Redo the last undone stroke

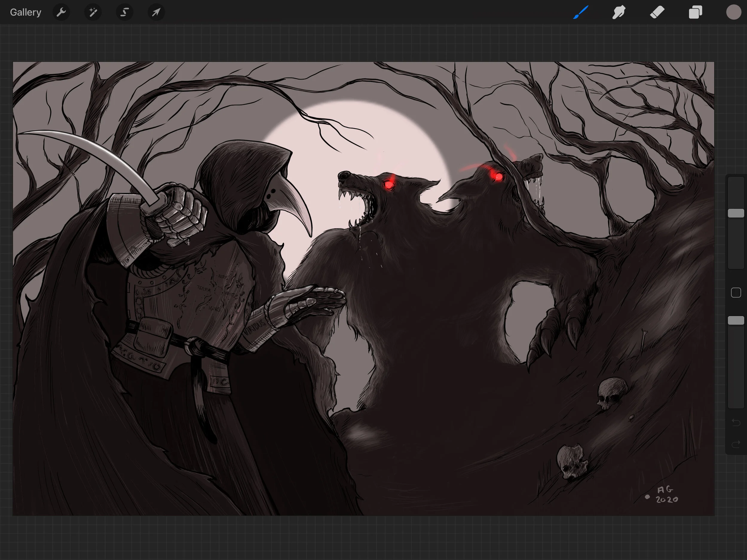click(736, 444)
